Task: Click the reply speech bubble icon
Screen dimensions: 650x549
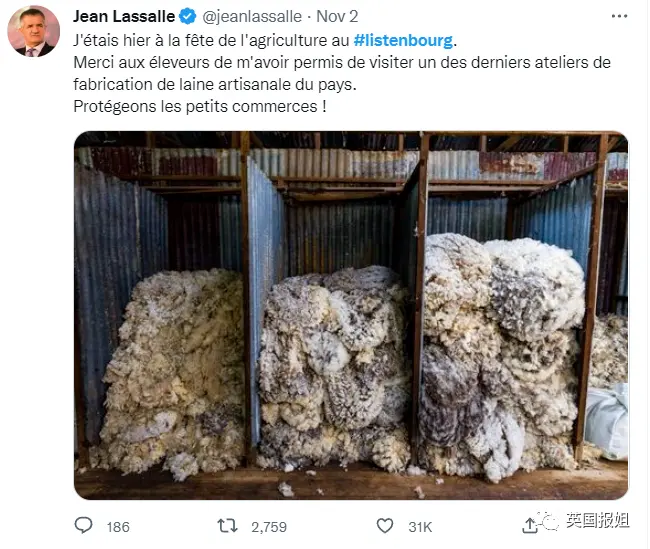Action: click(x=83, y=525)
